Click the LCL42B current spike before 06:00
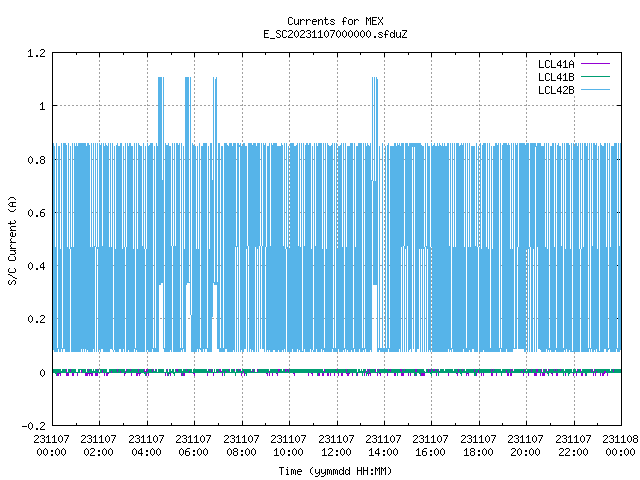The width and height of the screenshot is (640, 480). point(188,110)
